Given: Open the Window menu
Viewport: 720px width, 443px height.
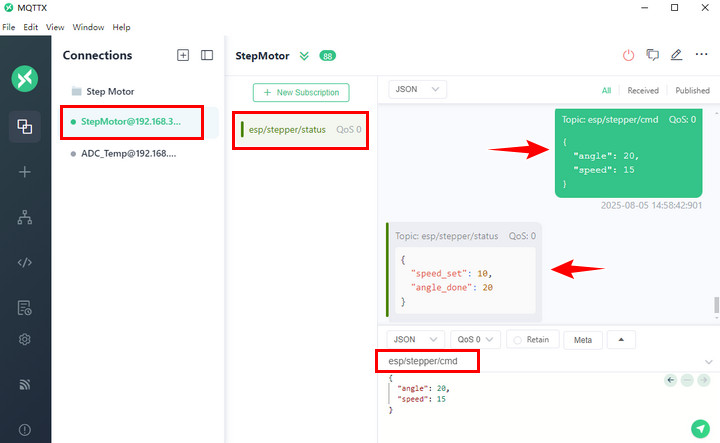Looking at the screenshot, I should (88, 27).
